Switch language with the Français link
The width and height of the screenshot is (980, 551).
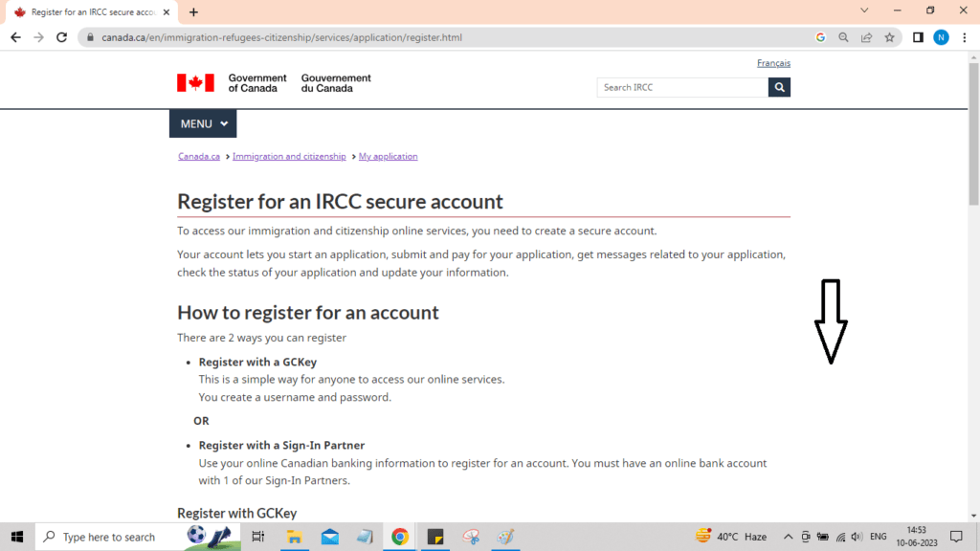773,63
